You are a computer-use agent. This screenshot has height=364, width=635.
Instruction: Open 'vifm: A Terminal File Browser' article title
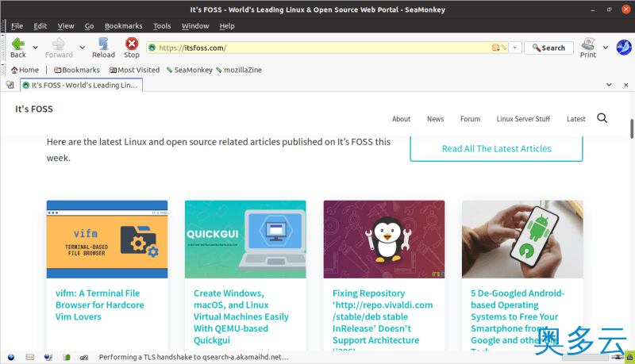coord(100,305)
